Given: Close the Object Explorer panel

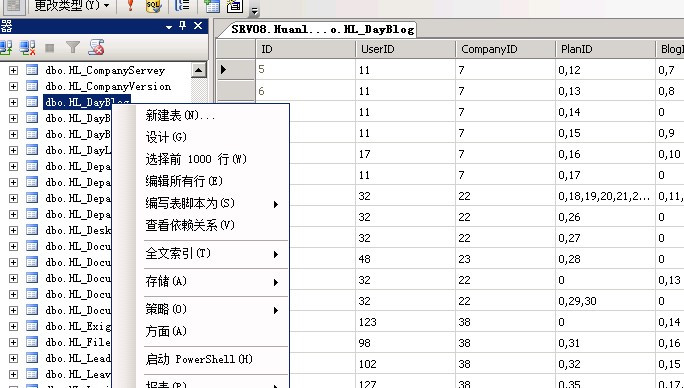Looking at the screenshot, I should tap(198, 26).
